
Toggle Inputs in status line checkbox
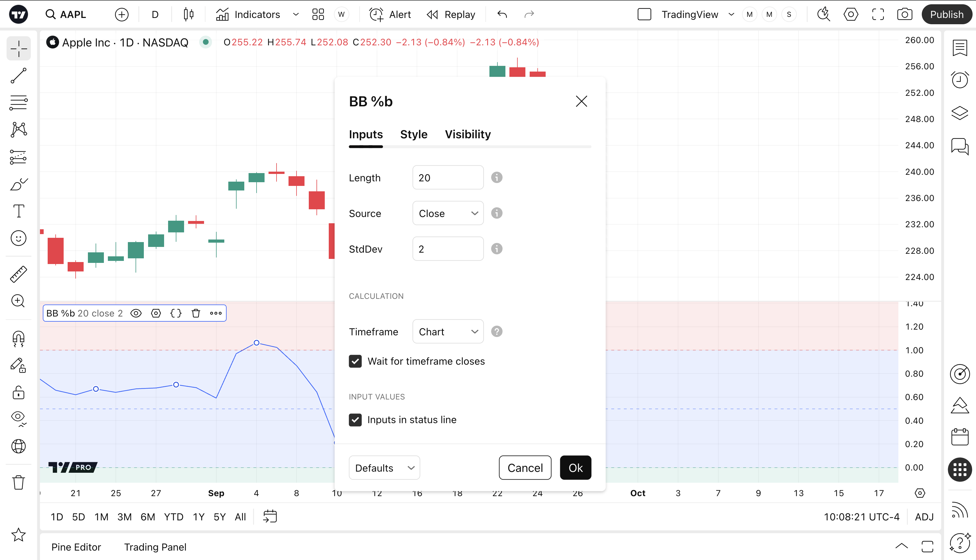[355, 420]
